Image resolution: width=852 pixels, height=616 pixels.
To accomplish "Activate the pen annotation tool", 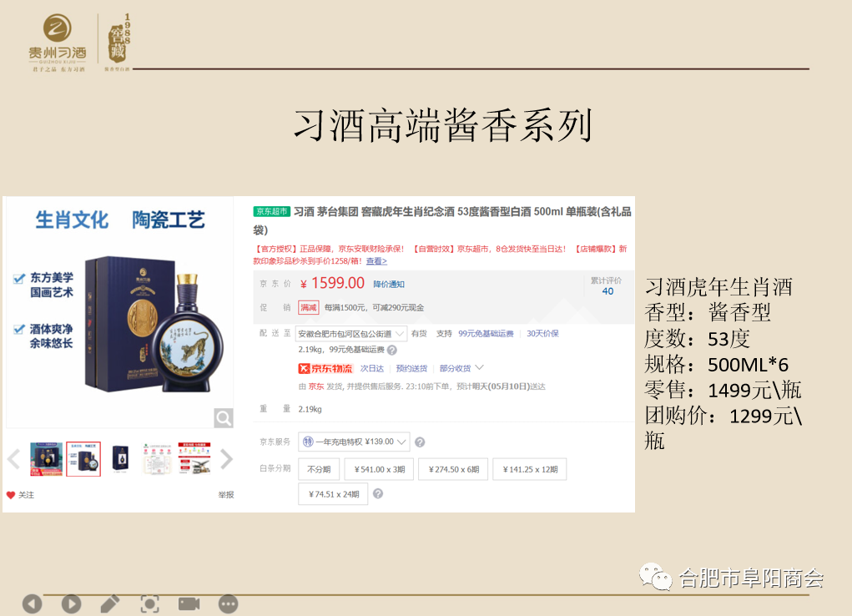I will pos(110,604).
